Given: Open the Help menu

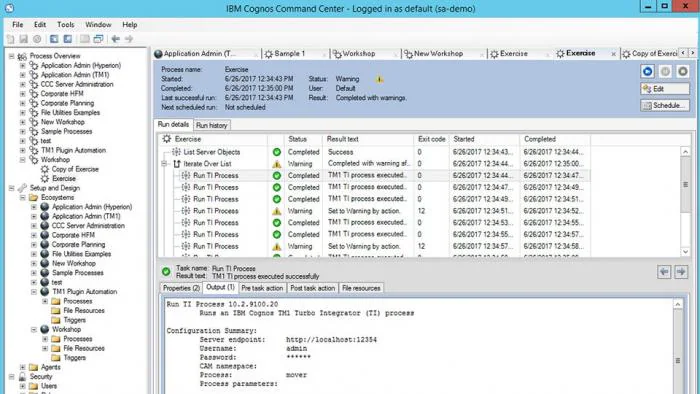Looking at the screenshot, I should [129, 25].
